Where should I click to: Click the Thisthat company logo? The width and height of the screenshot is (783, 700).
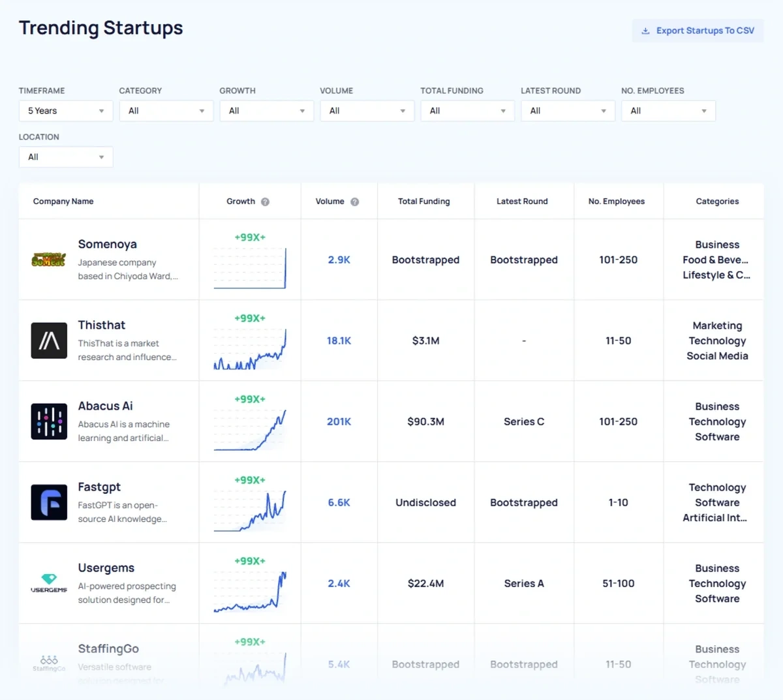click(x=49, y=341)
